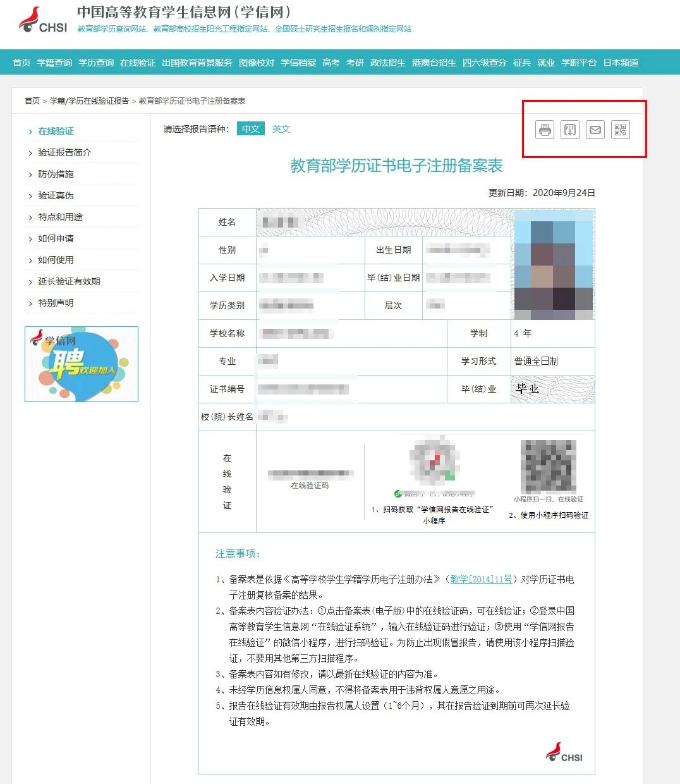This screenshot has width=680, height=784.
Task: Open 四六级查分 in the navigation bar
Action: [485, 63]
